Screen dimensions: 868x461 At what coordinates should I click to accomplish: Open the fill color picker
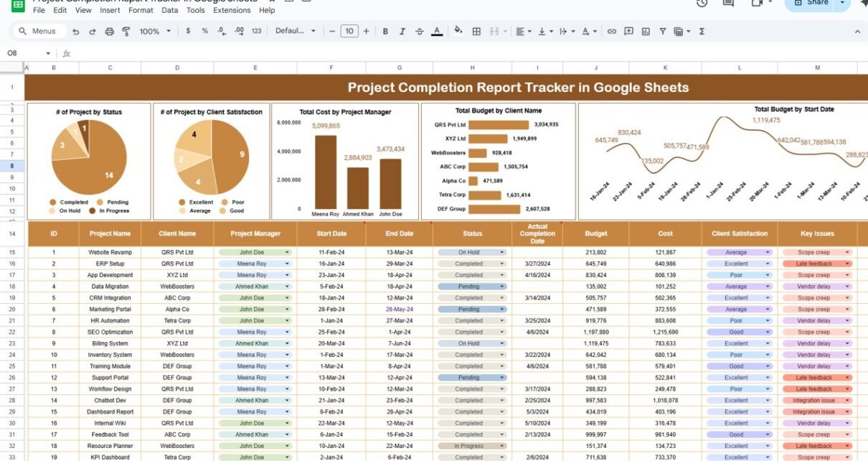(x=458, y=32)
